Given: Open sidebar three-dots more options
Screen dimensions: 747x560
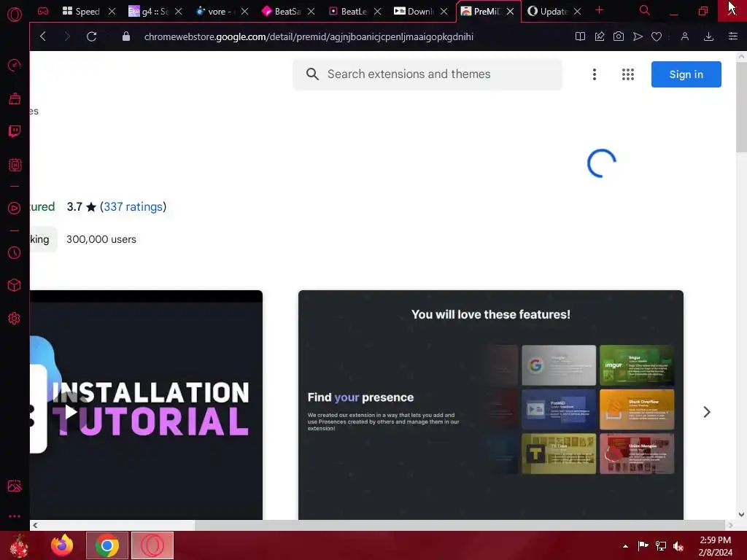Looking at the screenshot, I should pos(15,516).
